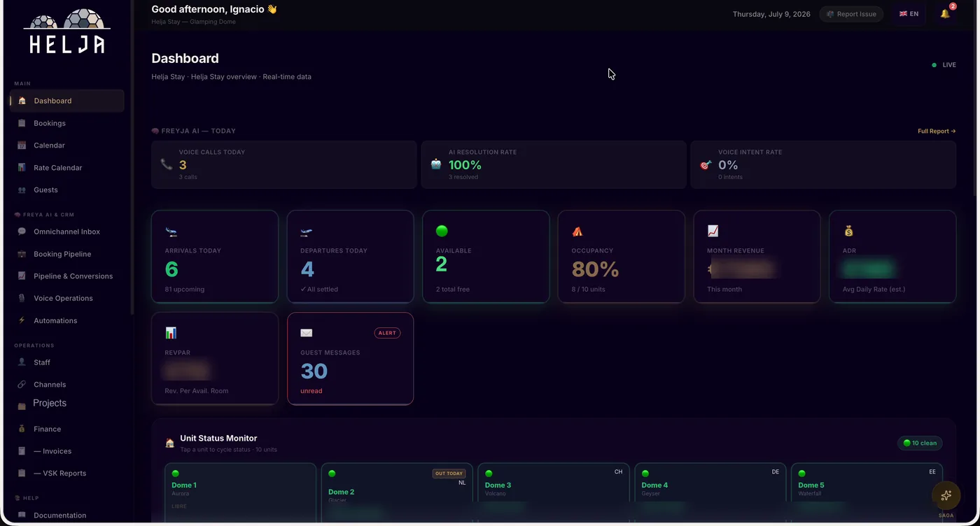Click the '100%' AI resolution rate value

click(x=465, y=165)
